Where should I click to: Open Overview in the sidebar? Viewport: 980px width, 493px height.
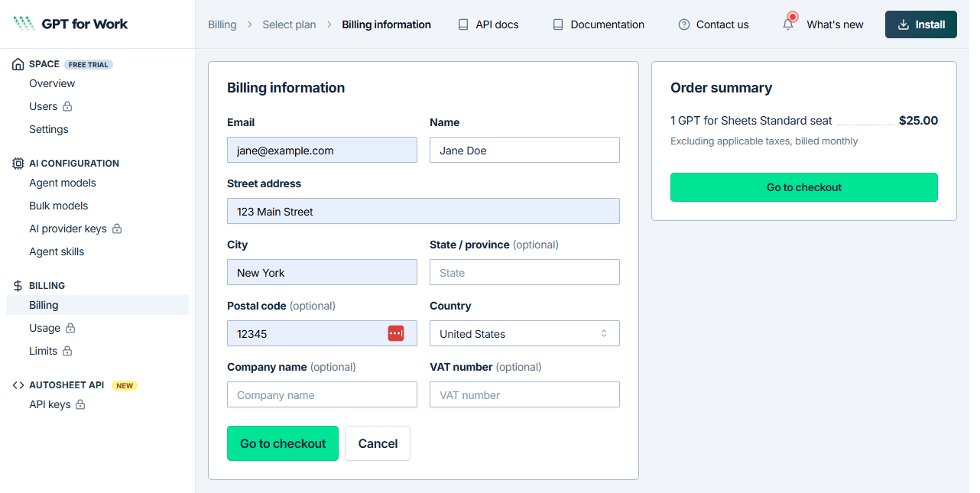[x=52, y=83]
